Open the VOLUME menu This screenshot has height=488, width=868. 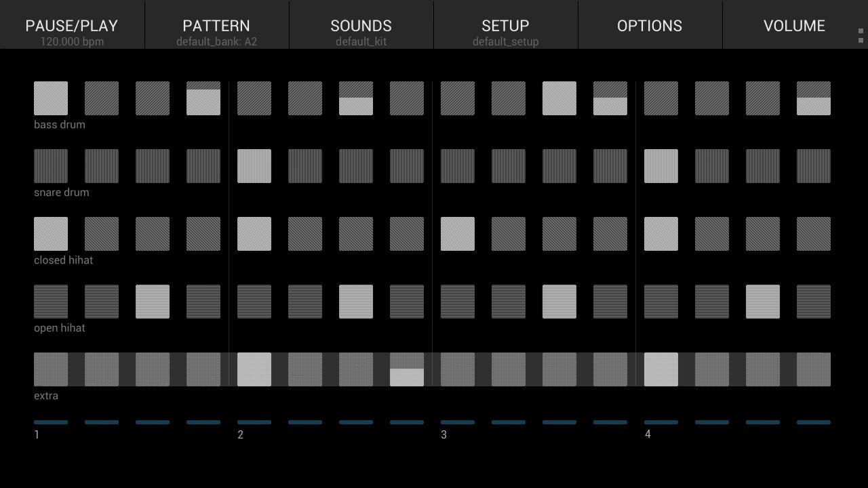[794, 25]
